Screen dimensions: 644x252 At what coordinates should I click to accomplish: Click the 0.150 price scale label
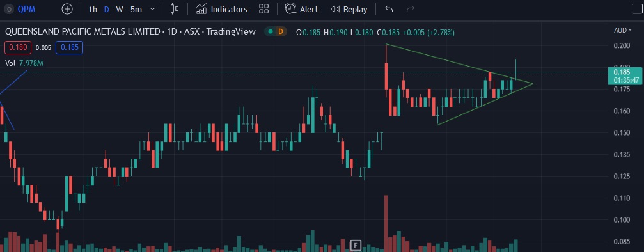622,133
